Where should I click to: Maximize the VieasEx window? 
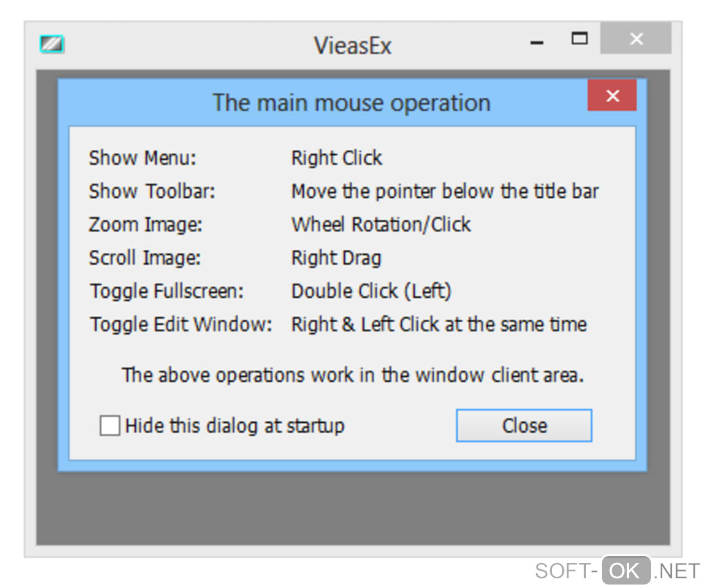579,39
